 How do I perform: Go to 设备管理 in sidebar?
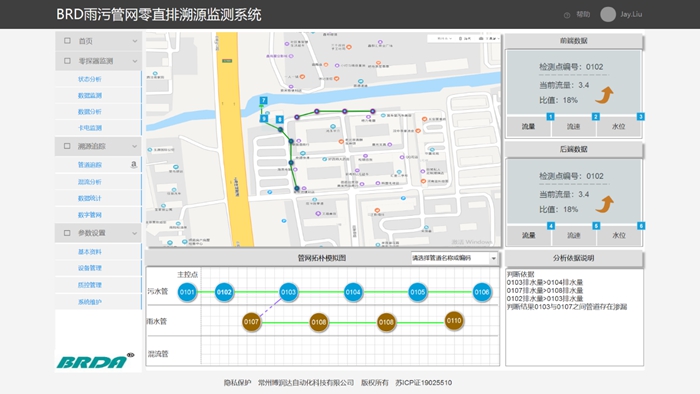point(90,268)
